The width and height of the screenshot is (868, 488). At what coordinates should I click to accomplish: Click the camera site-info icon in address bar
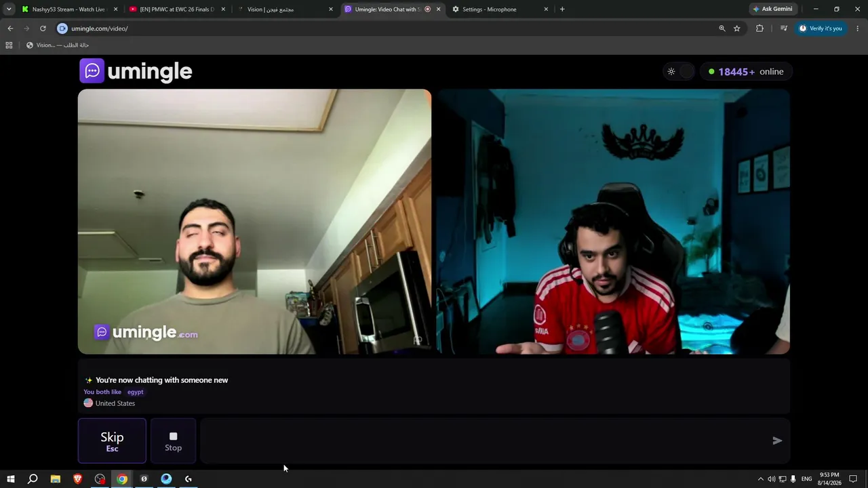62,28
